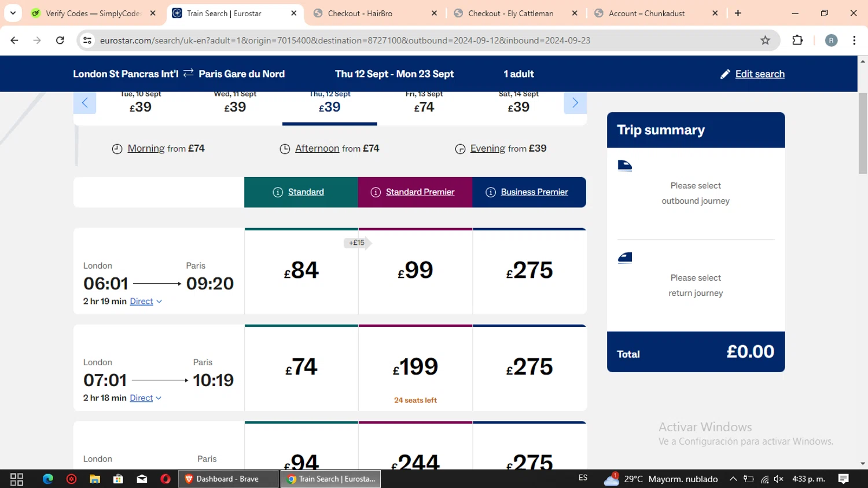Open Windows Start menu
The height and width of the screenshot is (488, 868).
coord(17,479)
